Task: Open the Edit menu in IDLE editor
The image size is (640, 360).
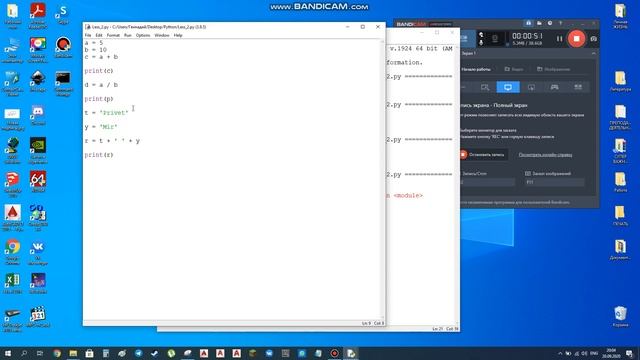Action: click(x=99, y=36)
